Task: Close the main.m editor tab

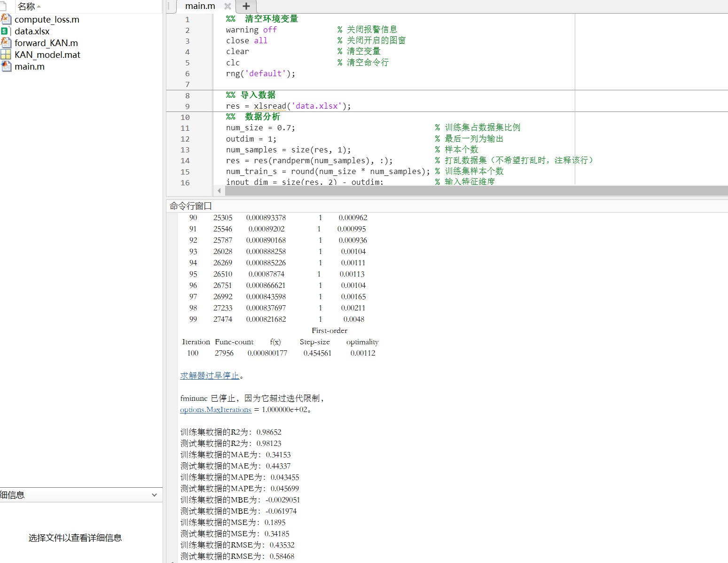Action: pos(227,6)
